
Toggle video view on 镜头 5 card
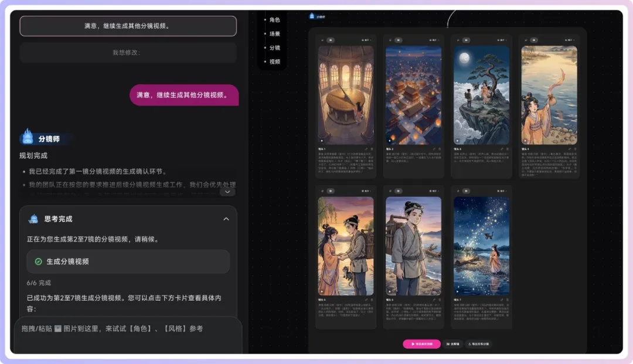pos(331,190)
